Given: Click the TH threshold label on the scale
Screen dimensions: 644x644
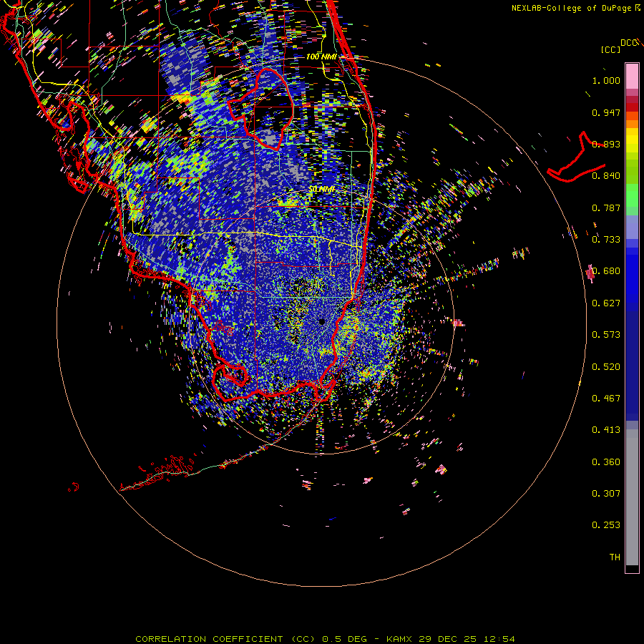Looking at the screenshot, I should coord(615,557).
